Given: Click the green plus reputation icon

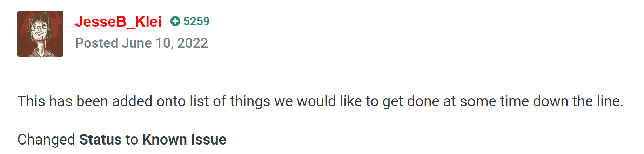Looking at the screenshot, I should pos(175,21).
